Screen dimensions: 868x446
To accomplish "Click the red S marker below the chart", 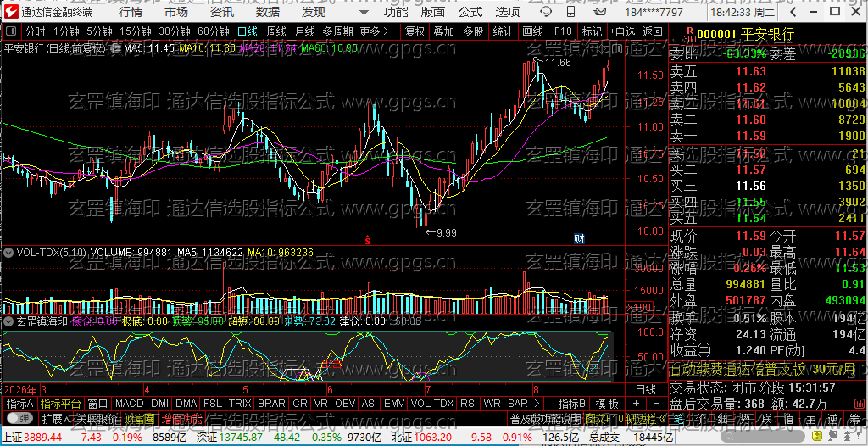I will [x=367, y=239].
